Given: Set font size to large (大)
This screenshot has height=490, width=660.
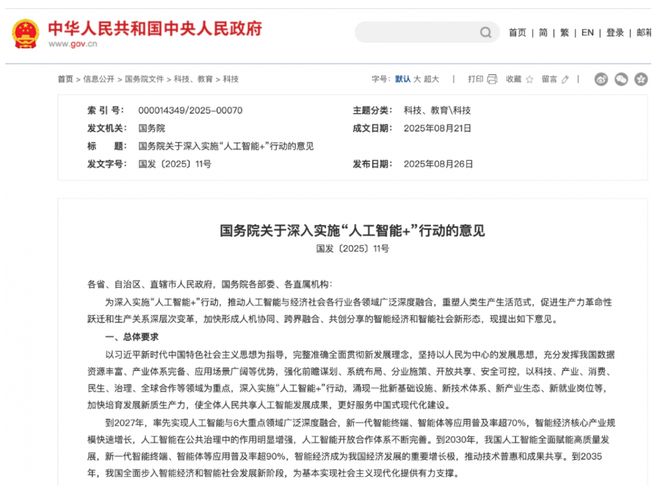Looking at the screenshot, I should [417, 78].
